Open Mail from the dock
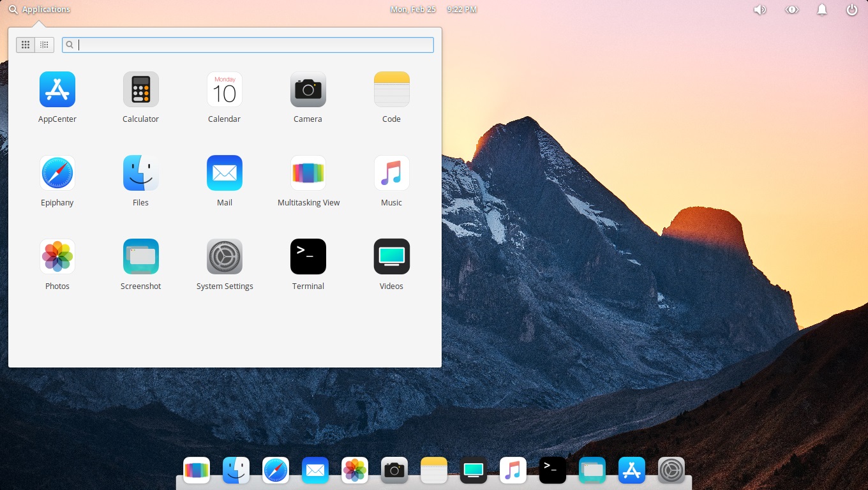Image resolution: width=868 pixels, height=490 pixels. tap(315, 471)
